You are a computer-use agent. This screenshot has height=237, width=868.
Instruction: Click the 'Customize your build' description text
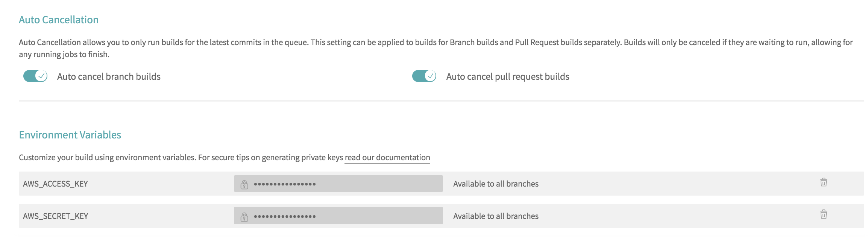pos(181,158)
